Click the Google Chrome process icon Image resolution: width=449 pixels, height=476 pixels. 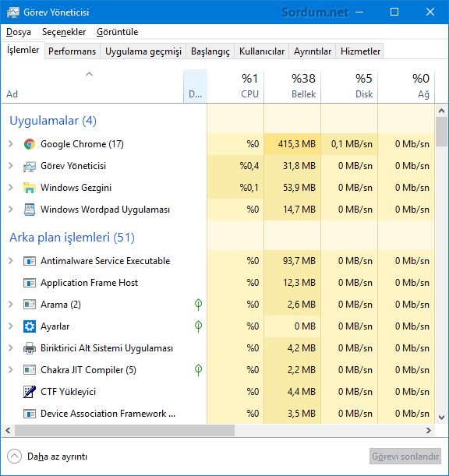pyautogui.click(x=30, y=144)
